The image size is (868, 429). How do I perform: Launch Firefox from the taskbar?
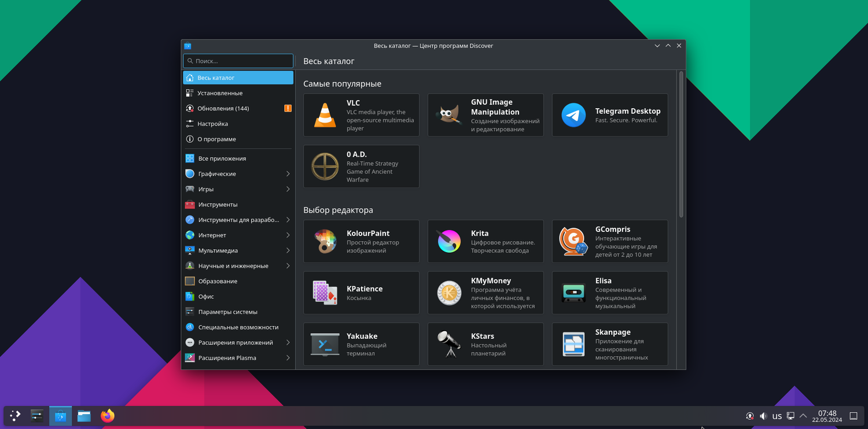pos(107,416)
